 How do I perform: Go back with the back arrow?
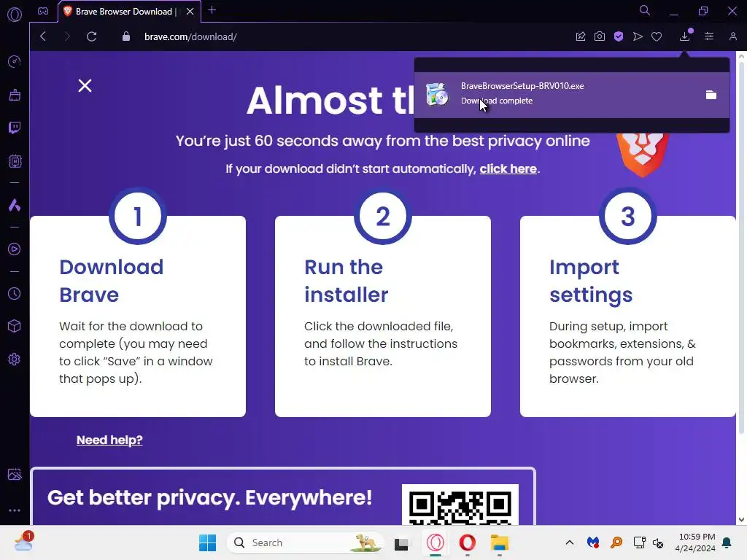click(x=43, y=36)
